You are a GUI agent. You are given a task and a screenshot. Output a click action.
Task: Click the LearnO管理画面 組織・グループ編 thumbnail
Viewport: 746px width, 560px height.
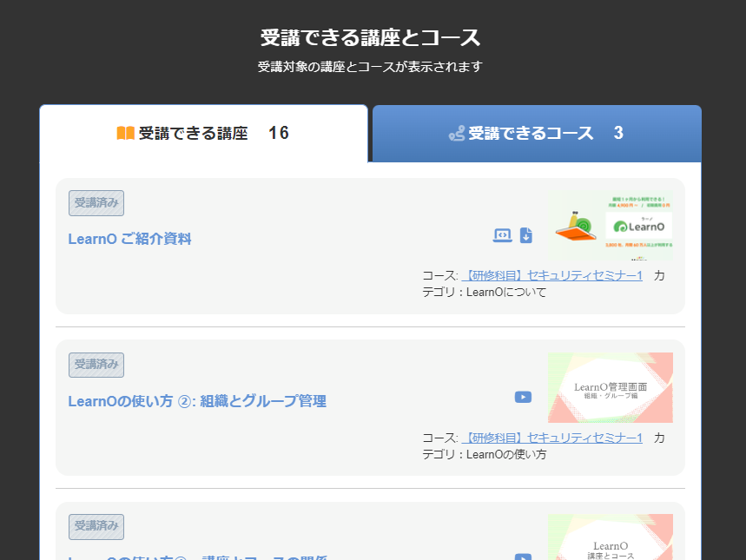[x=611, y=388]
